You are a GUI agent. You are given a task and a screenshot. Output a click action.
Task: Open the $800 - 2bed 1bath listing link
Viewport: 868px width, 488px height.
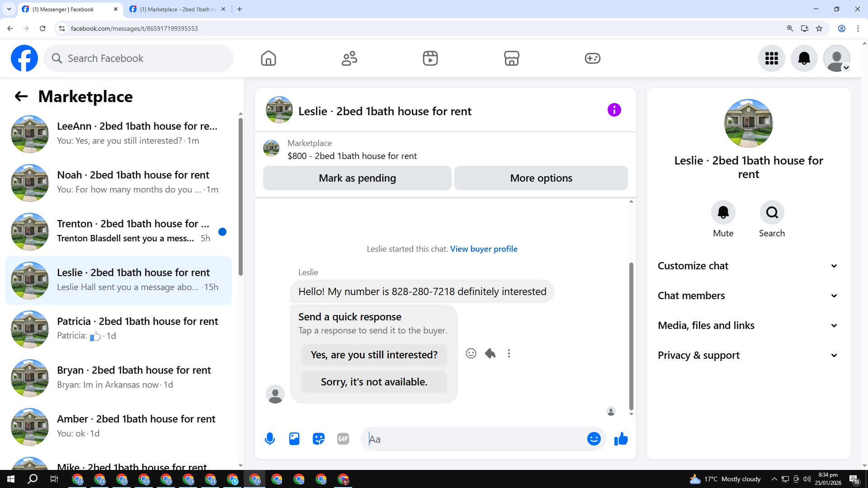pos(352,156)
